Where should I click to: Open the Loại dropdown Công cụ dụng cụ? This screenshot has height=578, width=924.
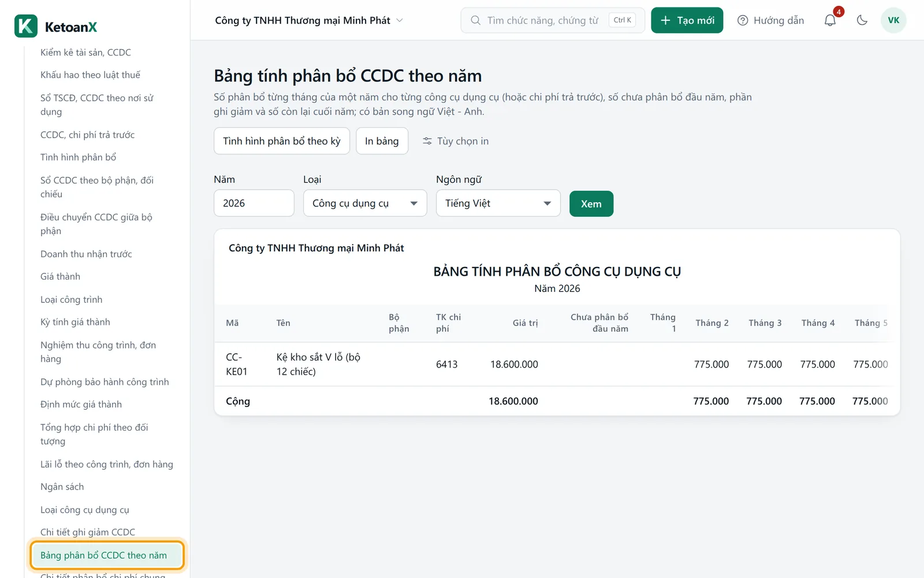click(x=365, y=203)
